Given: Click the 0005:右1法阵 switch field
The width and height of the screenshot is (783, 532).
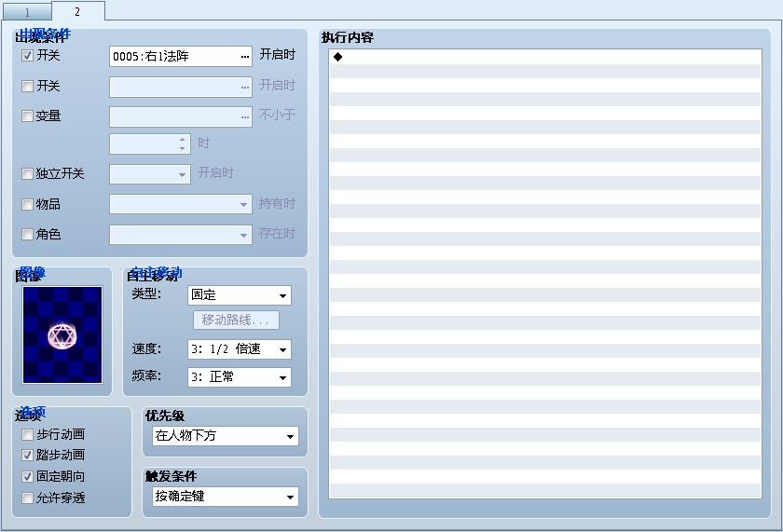Looking at the screenshot, I should point(180,57).
